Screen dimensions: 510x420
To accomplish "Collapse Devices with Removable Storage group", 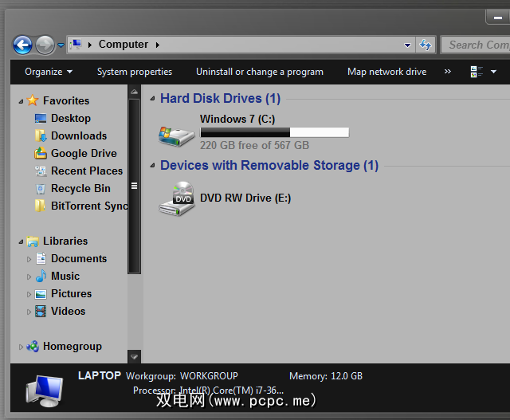I will click(152, 166).
